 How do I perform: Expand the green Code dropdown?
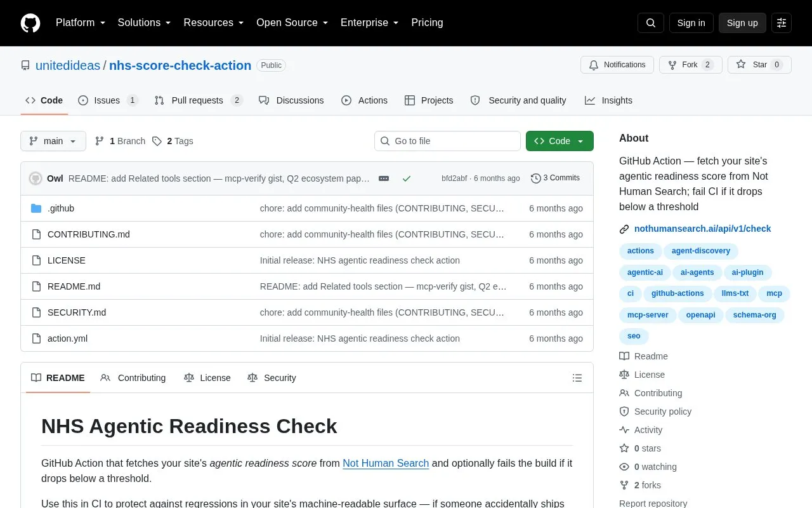pyautogui.click(x=560, y=141)
